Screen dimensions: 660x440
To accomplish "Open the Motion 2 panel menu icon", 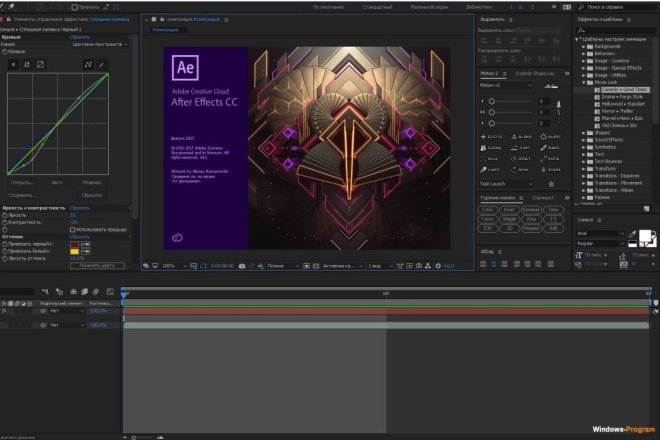I will 505,74.
